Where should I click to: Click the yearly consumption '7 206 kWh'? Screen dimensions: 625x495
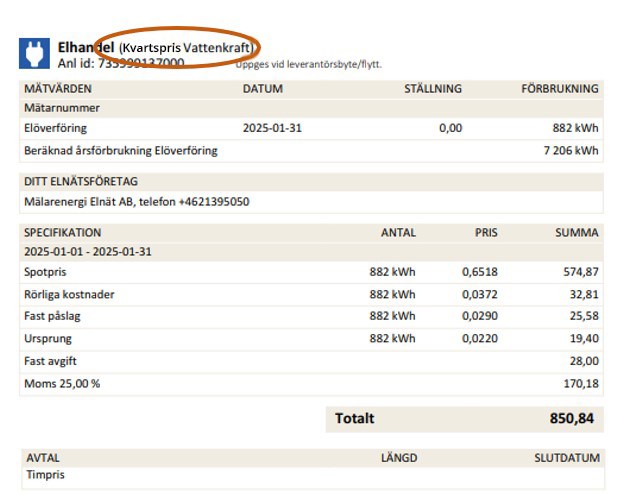[571, 151]
